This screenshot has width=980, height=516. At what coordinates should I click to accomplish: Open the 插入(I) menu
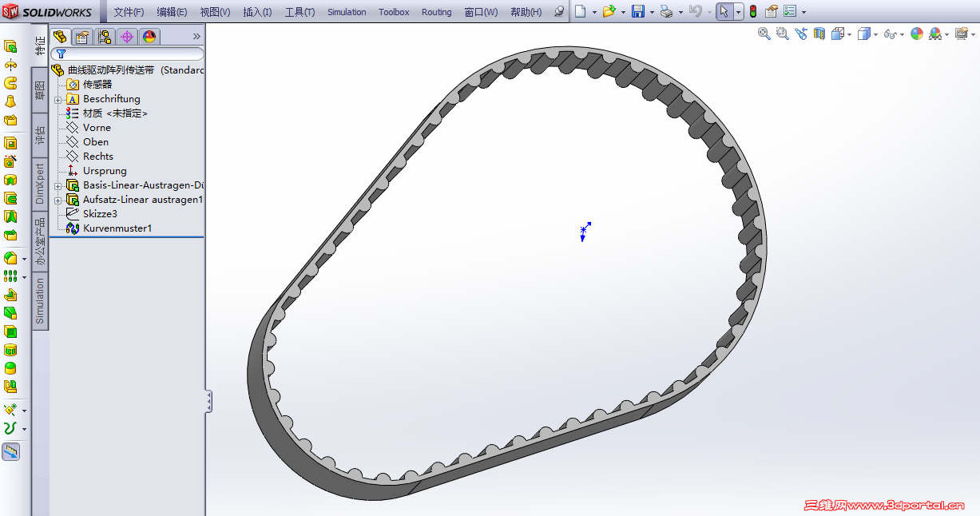pos(257,12)
